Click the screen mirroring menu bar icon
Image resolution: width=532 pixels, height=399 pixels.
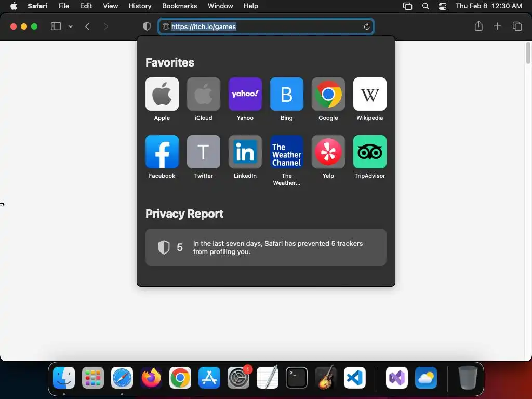(x=407, y=6)
